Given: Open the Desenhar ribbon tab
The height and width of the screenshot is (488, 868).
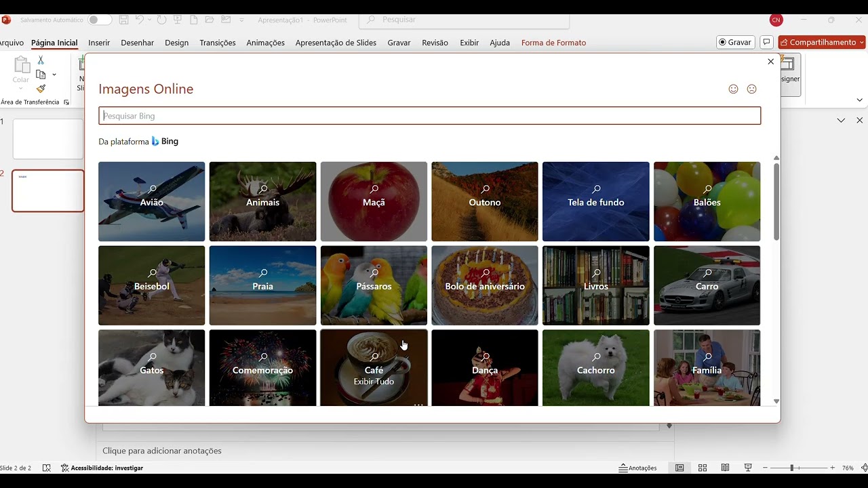Looking at the screenshot, I should point(138,43).
